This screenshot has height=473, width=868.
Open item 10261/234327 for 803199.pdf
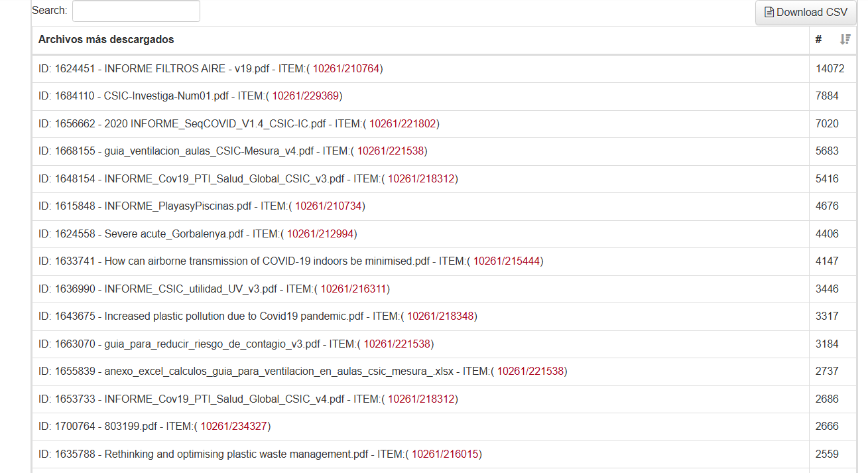[233, 427]
